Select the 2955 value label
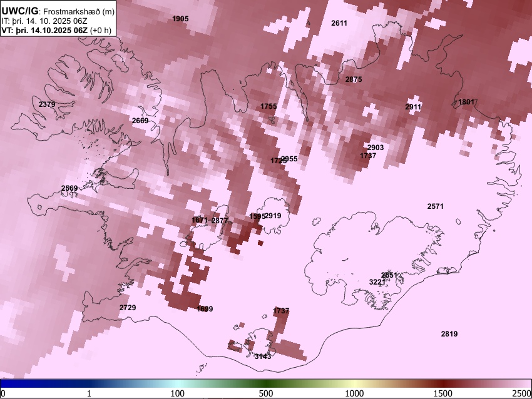This screenshot has height=399, width=532. click(290, 159)
